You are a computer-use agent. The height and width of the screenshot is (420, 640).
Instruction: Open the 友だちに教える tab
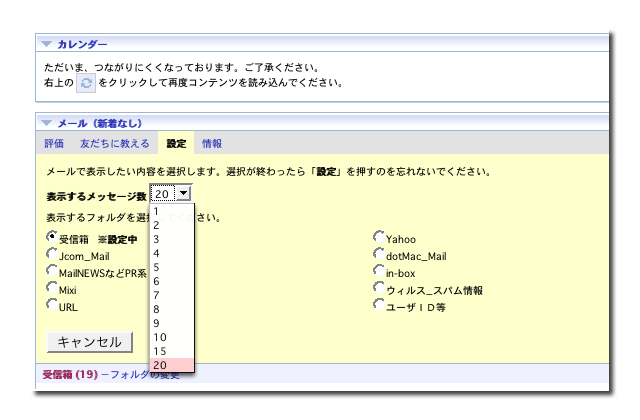coord(115,143)
